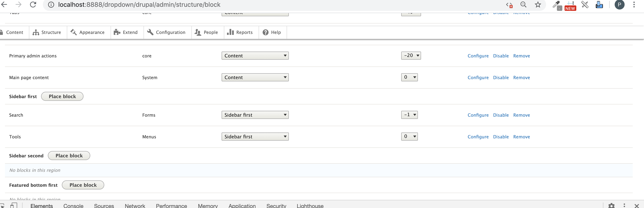Image resolution: width=644 pixels, height=208 pixels.
Task: Open the Structure admin menu icon
Action: (x=36, y=32)
